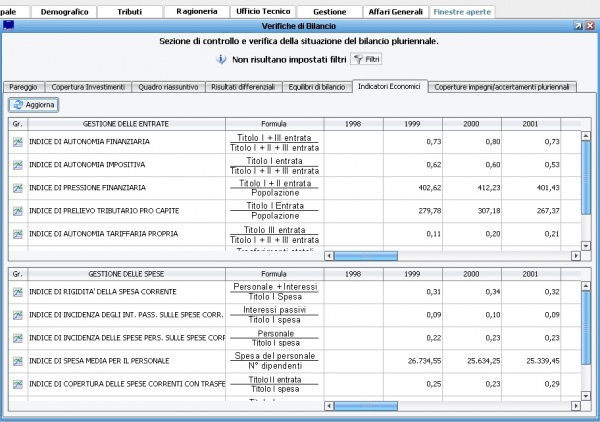This screenshot has height=422, width=600.
Task: Open the Tributi menu
Action: 130,12
